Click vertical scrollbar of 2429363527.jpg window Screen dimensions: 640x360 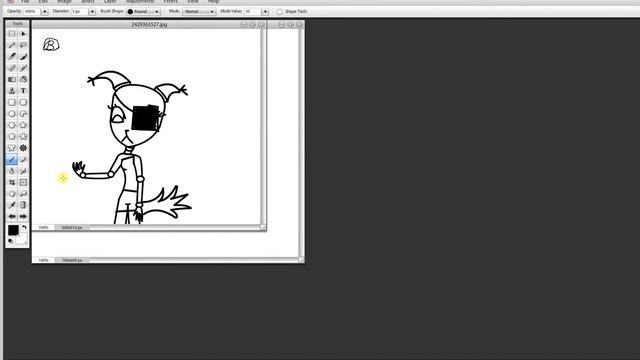pos(263,126)
